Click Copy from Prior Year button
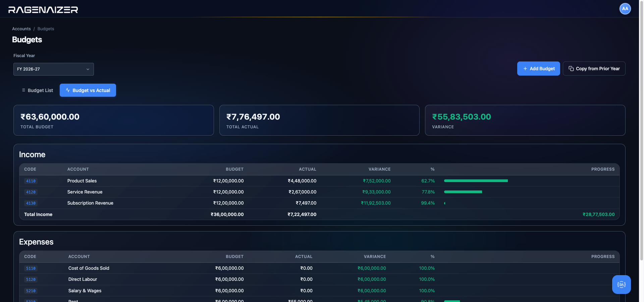 pos(594,69)
